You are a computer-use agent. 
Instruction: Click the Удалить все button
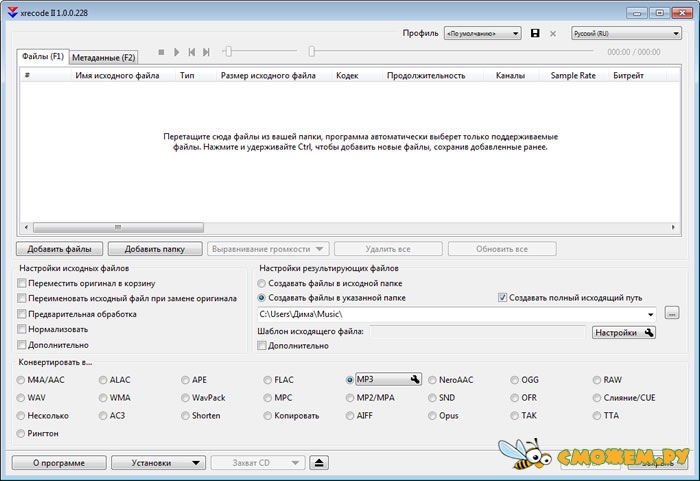(388, 249)
